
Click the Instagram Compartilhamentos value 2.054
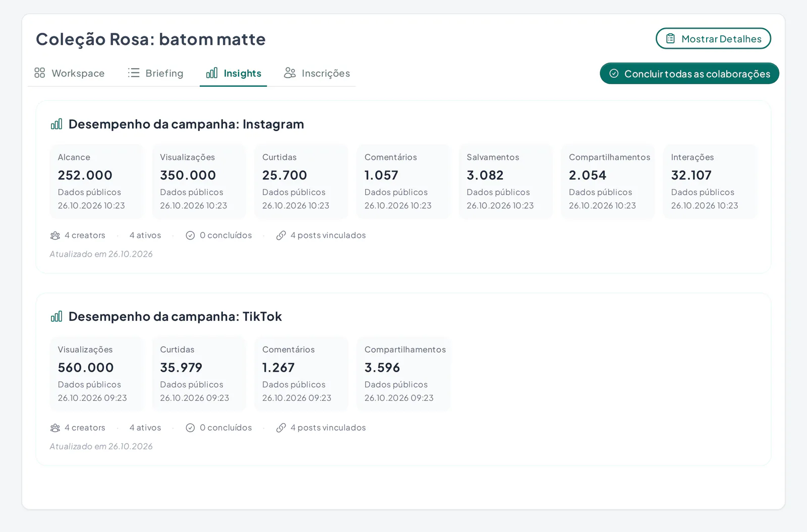pos(588,175)
